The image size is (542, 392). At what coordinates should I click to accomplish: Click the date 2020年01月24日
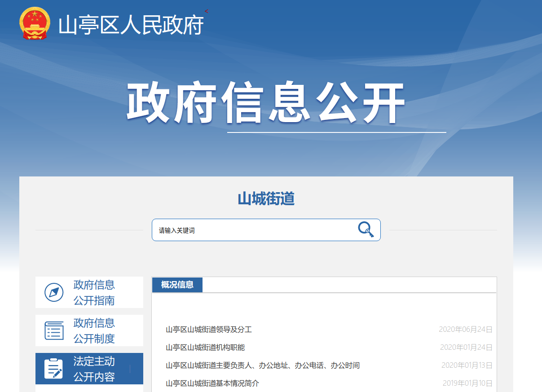tap(466, 348)
